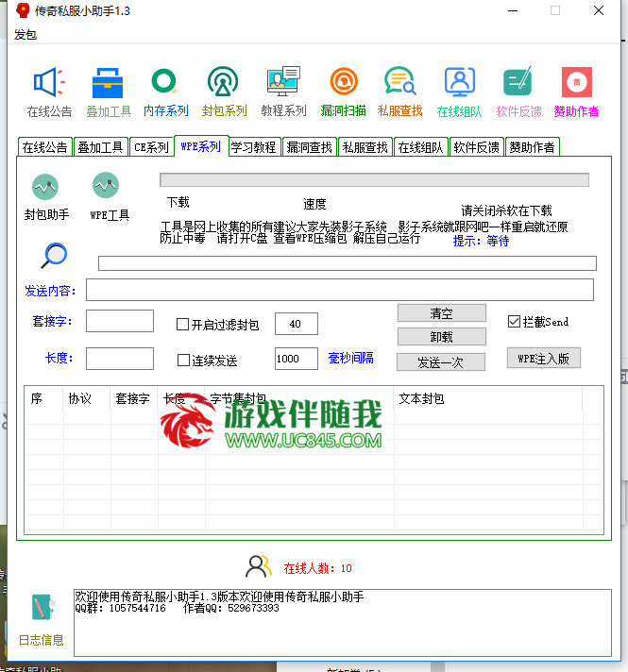Open the 教程系列 monitor icon
This screenshot has width=628, height=672.
click(x=283, y=81)
